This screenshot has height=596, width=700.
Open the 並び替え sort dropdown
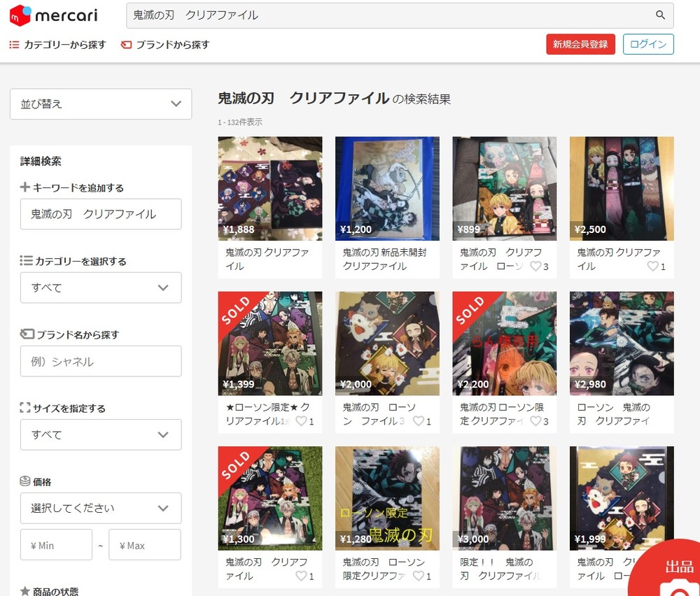tap(101, 104)
